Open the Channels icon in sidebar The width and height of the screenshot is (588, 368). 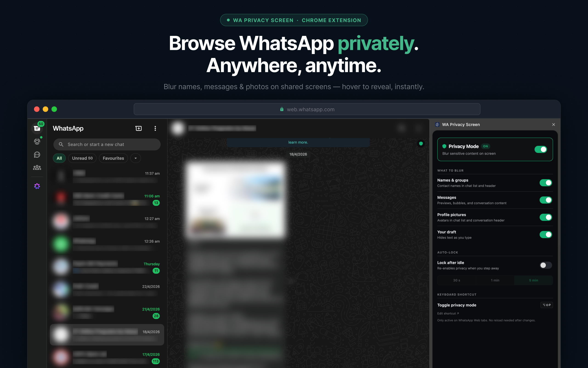[x=37, y=155]
